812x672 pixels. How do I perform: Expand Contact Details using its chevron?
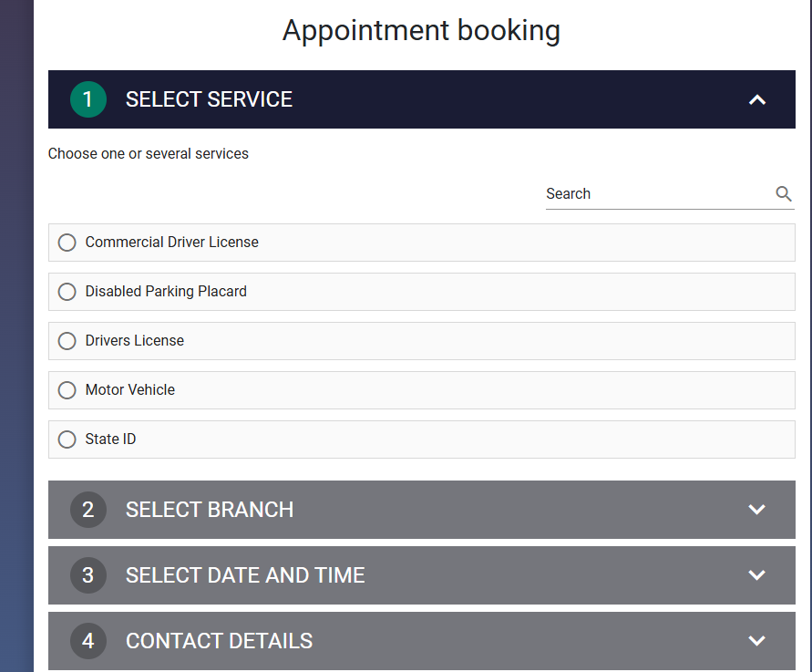pyautogui.click(x=757, y=641)
